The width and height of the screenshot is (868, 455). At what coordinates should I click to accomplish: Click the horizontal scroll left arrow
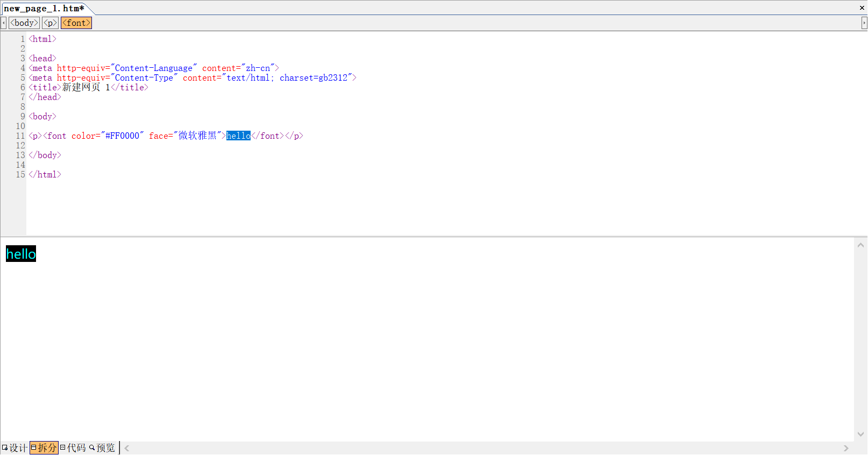127,448
